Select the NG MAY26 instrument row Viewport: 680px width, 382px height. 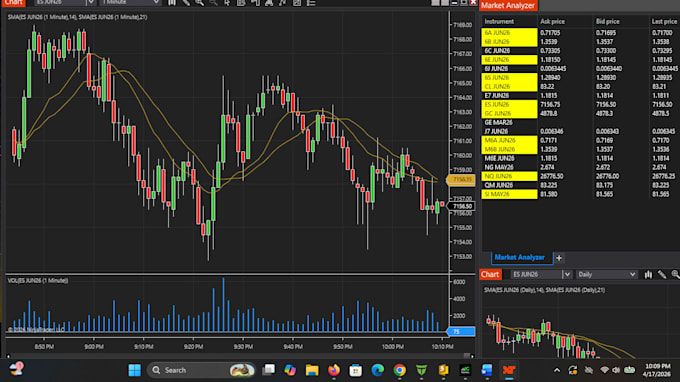click(580, 167)
